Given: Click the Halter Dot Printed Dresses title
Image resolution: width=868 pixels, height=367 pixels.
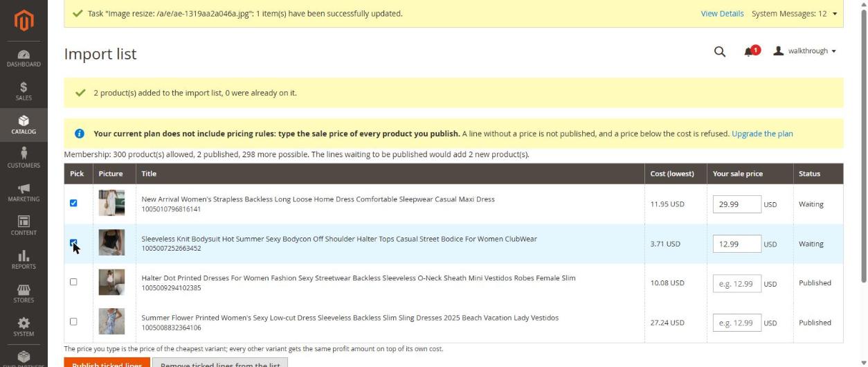Looking at the screenshot, I should point(359,278).
